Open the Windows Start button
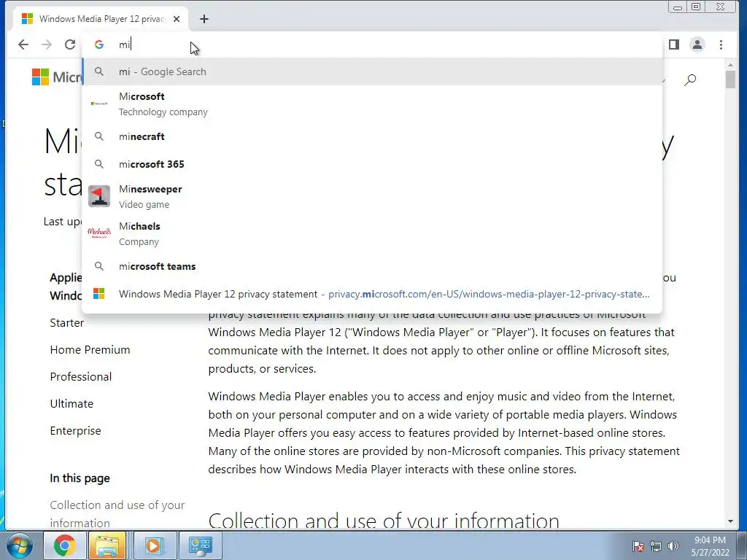The image size is (747, 560). click(x=20, y=545)
